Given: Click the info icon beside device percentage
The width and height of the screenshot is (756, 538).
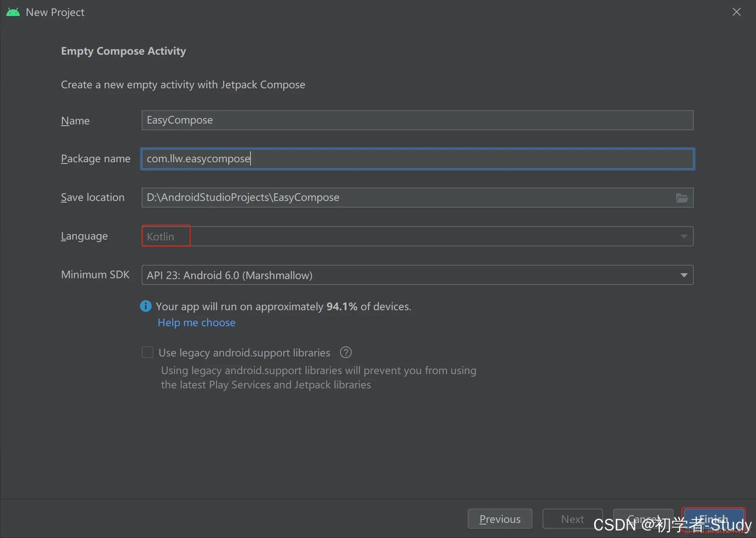Looking at the screenshot, I should (146, 306).
